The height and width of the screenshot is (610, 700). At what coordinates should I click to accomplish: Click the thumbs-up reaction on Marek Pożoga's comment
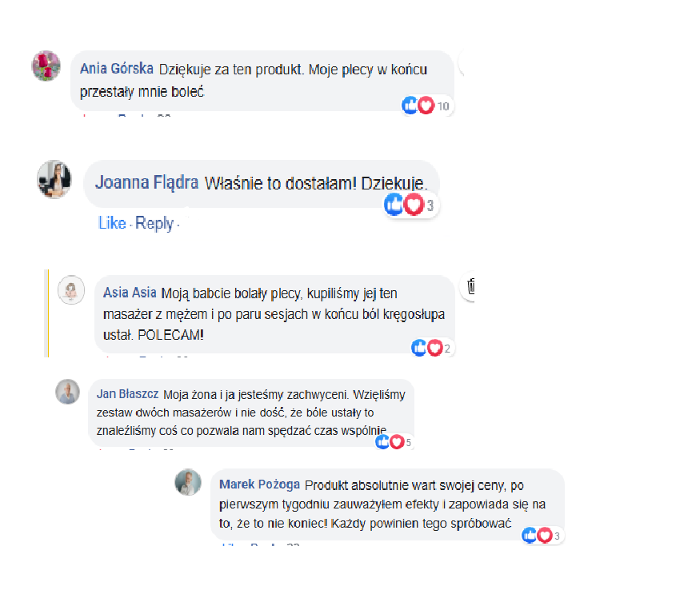(x=530, y=535)
